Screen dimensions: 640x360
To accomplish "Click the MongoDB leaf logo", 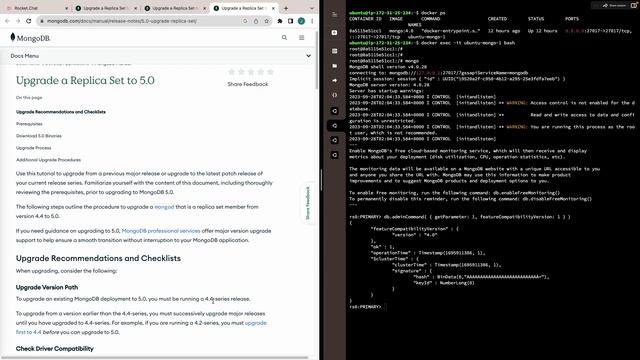I will 13,38.
